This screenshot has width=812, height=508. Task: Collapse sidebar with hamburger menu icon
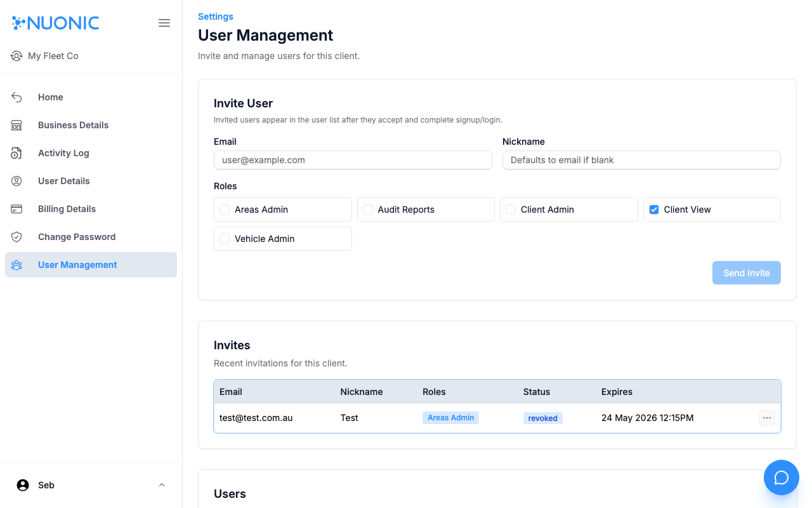pyautogui.click(x=164, y=23)
